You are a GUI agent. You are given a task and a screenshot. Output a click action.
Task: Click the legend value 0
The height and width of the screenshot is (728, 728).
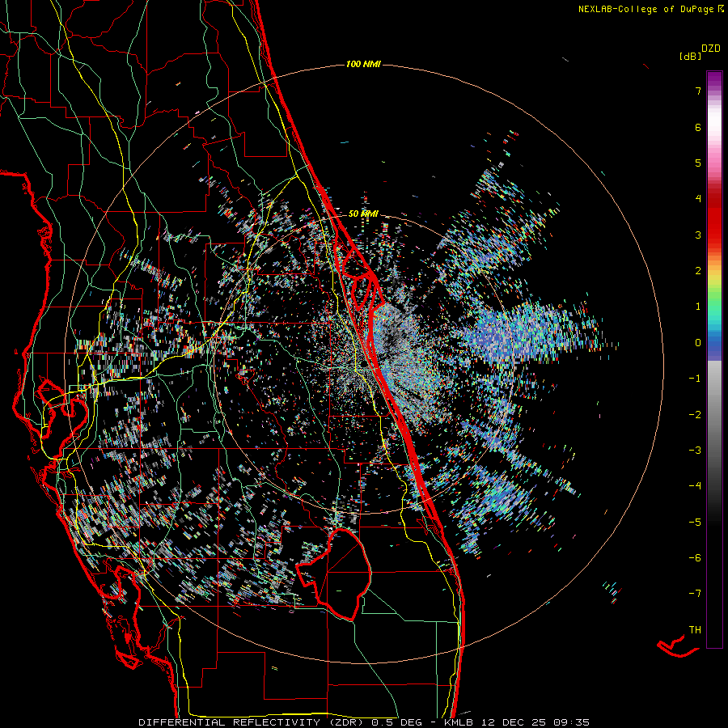click(698, 343)
